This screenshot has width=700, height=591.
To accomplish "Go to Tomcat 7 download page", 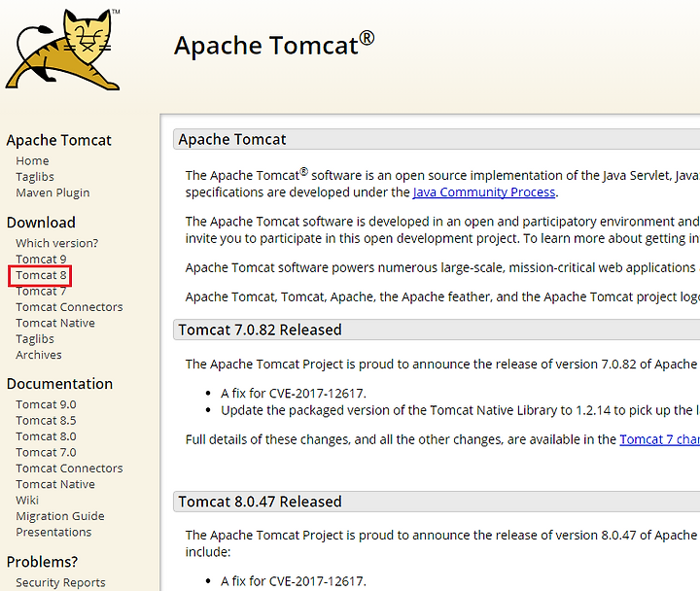I will point(41,291).
